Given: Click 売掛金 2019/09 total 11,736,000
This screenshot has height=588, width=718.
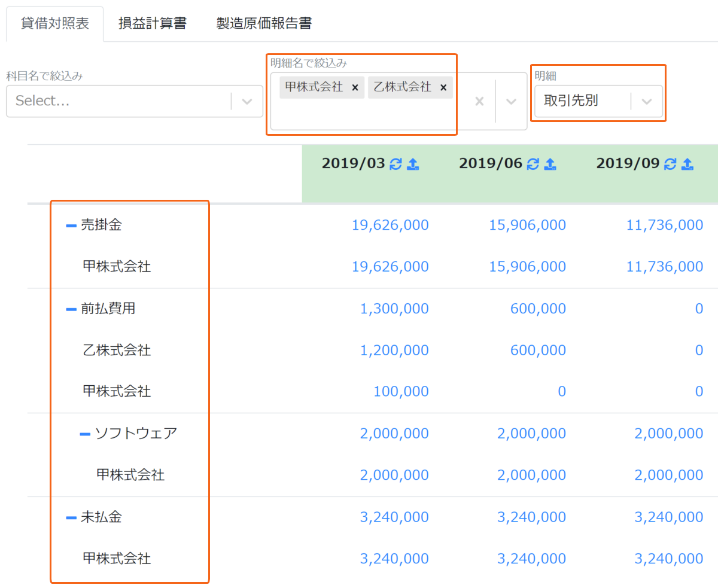Looking at the screenshot, I should [665, 225].
